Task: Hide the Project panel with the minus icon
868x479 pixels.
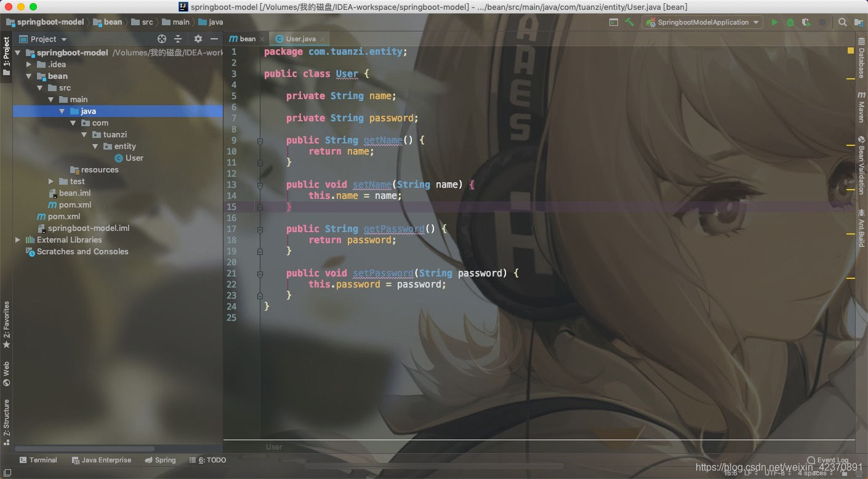Action: [x=214, y=39]
